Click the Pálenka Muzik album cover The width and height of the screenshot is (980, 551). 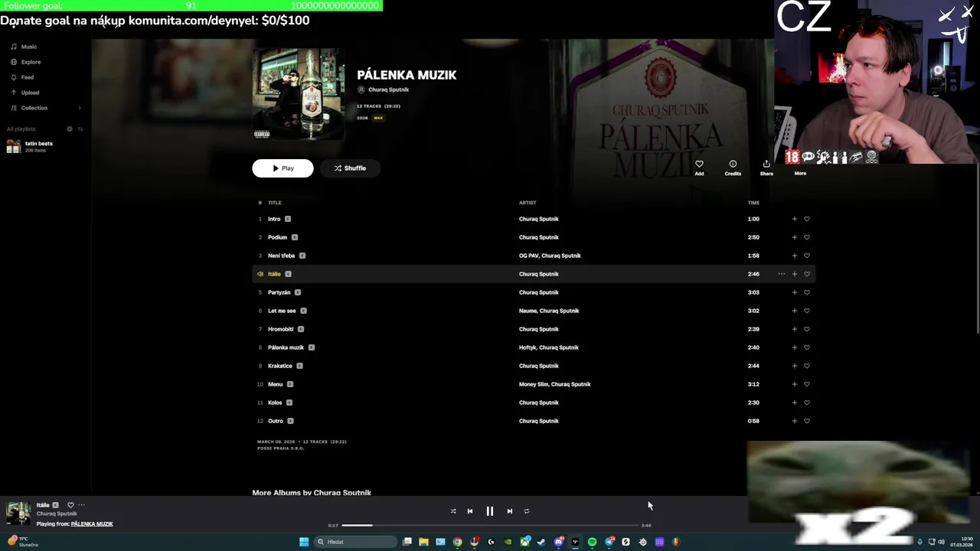[299, 94]
